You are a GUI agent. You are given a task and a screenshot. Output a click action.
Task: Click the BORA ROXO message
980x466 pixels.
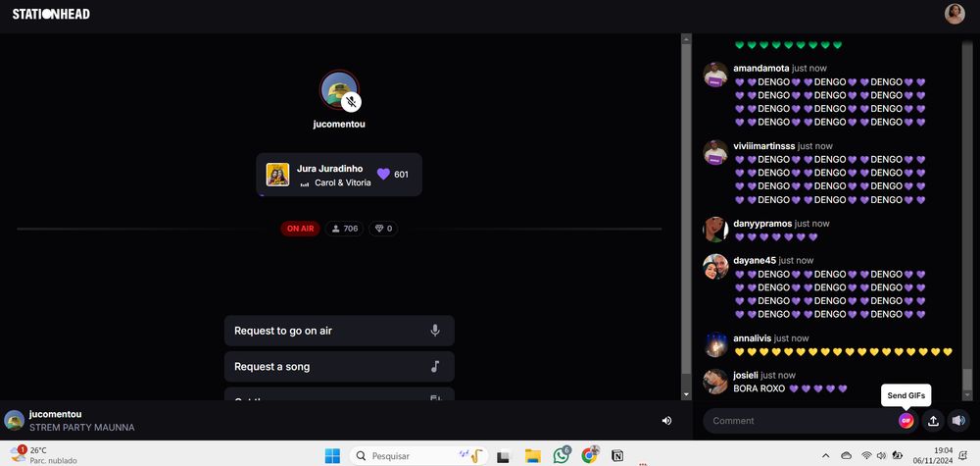(790, 388)
